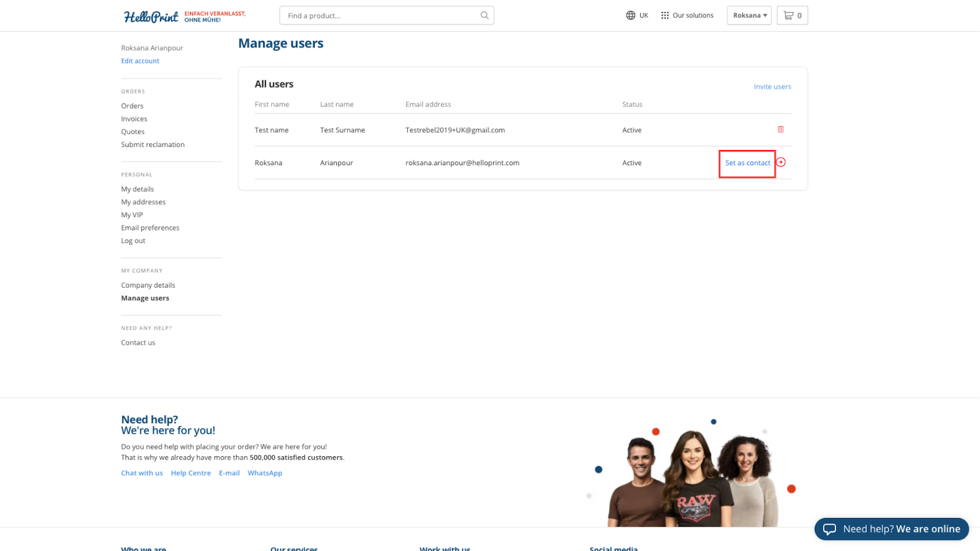Open Quotes in the sidebar
This screenshot has width=980, height=551.
click(133, 132)
